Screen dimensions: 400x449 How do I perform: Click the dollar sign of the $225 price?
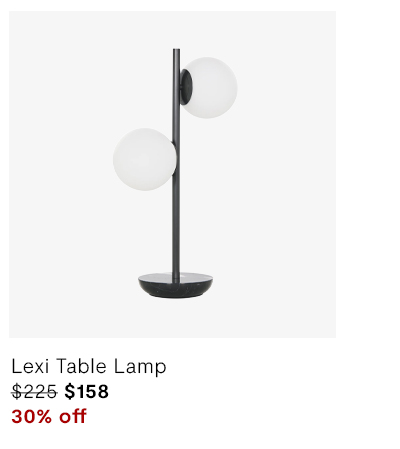click(x=17, y=392)
